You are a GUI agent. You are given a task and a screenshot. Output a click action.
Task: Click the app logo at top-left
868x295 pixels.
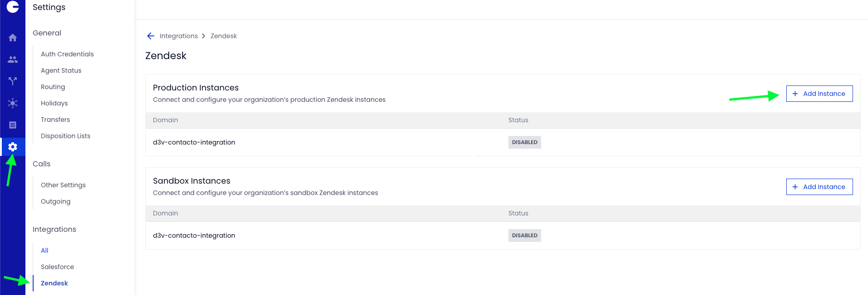(x=13, y=7)
